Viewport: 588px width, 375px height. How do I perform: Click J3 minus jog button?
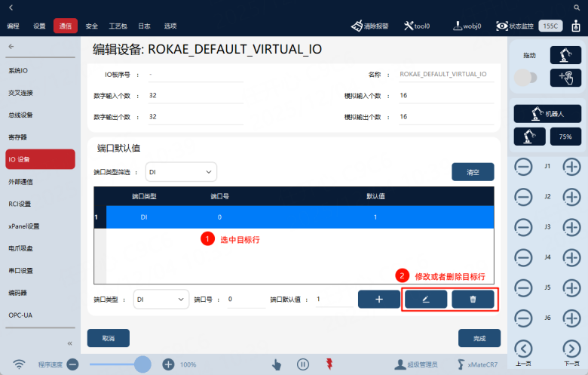(x=523, y=227)
